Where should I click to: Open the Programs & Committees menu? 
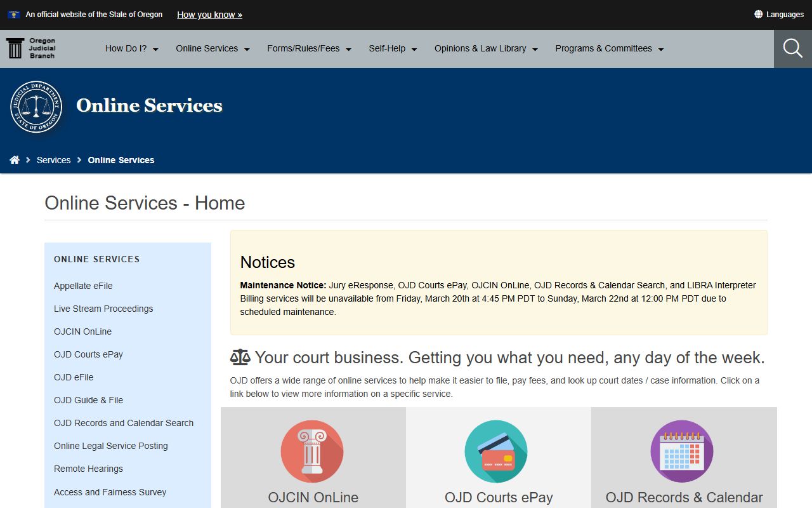point(609,49)
